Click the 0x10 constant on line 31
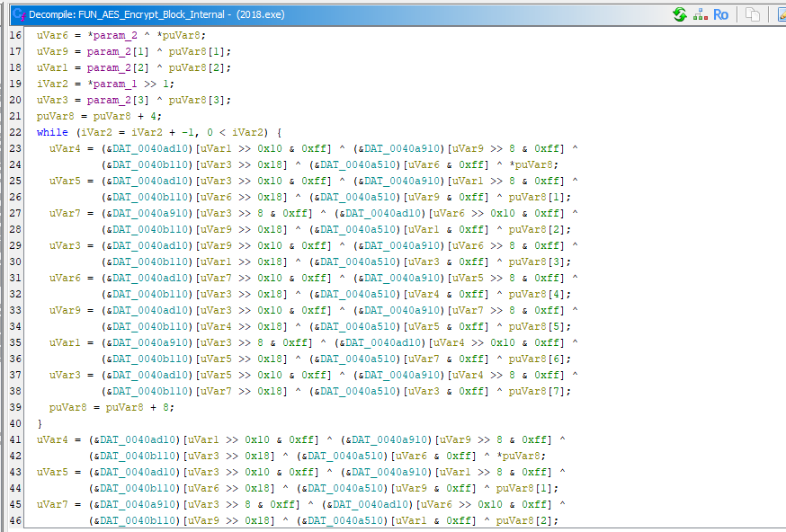Image resolution: width=786 pixels, height=532 pixels. [x=270, y=278]
